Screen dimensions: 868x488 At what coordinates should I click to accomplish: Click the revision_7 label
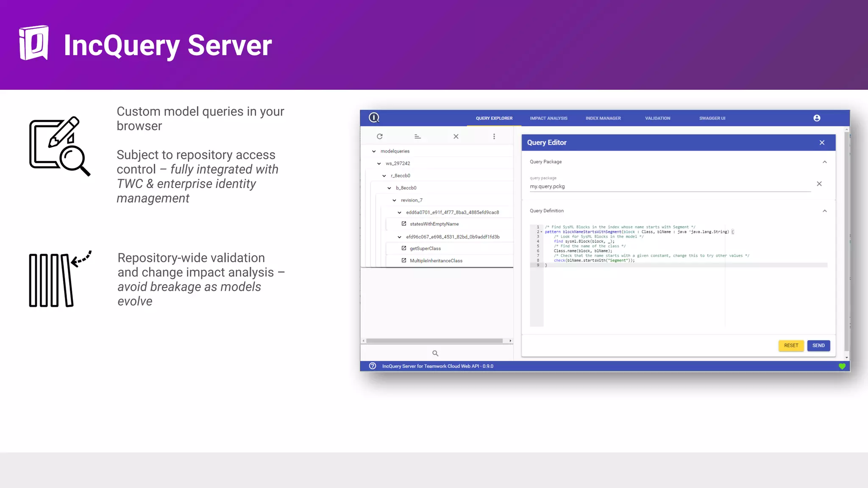click(412, 200)
